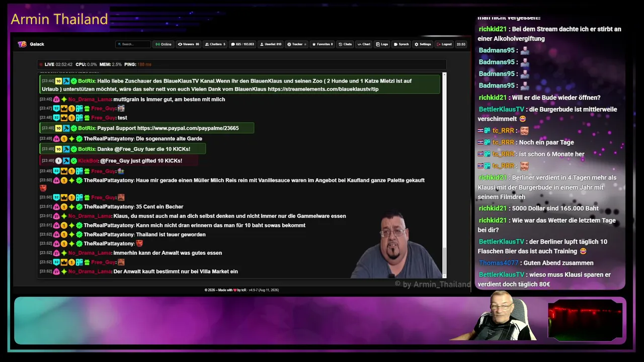
Task: Open the Viewers 86 list
Action: [x=189, y=44]
